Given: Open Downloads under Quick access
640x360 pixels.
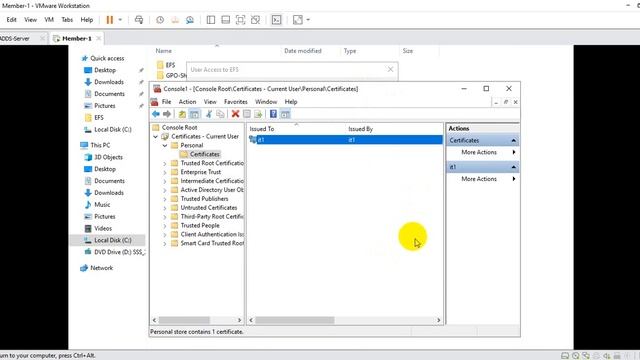Looking at the screenshot, I should tap(109, 82).
